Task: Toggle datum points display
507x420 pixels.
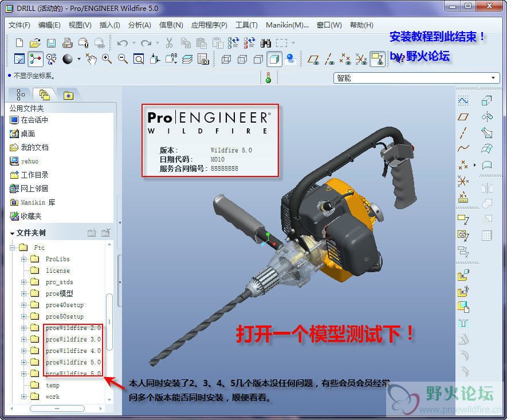Action: tap(345, 59)
